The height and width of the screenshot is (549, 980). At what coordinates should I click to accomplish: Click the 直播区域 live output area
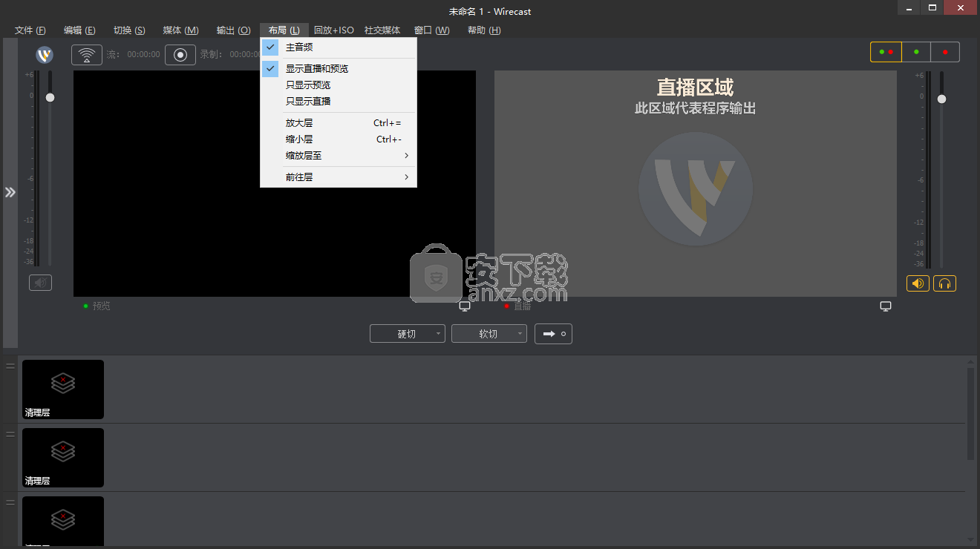click(x=696, y=183)
